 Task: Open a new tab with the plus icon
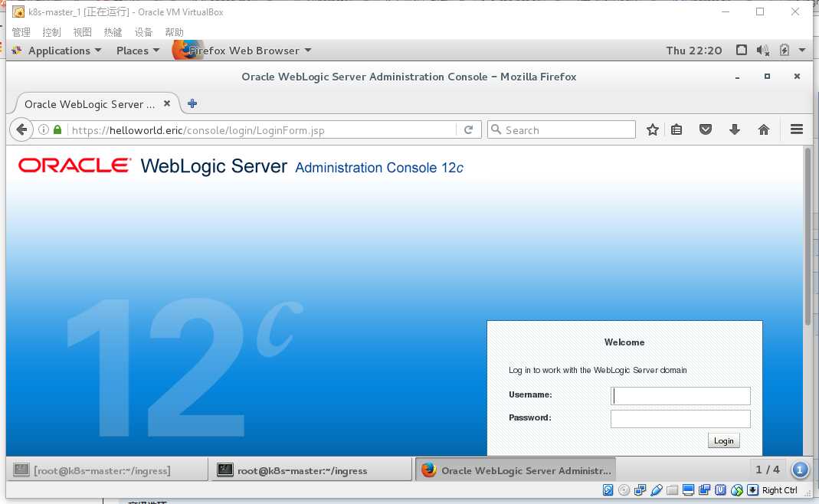point(192,103)
